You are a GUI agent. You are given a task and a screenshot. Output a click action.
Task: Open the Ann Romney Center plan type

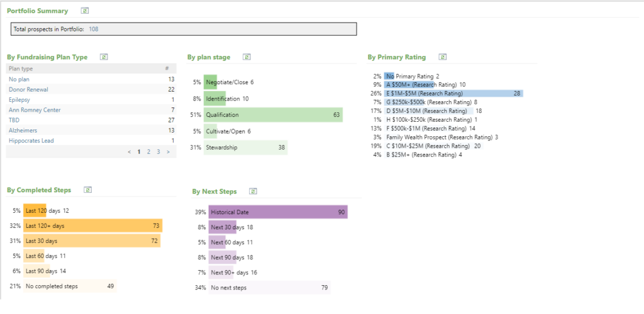(x=35, y=110)
